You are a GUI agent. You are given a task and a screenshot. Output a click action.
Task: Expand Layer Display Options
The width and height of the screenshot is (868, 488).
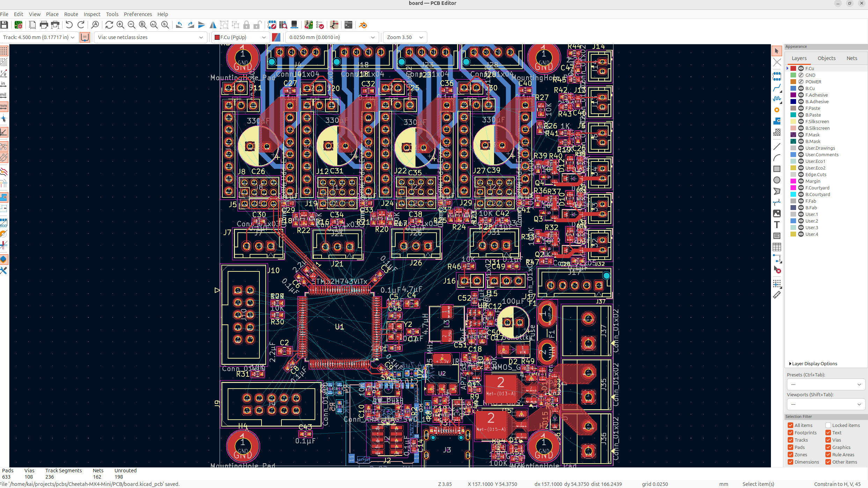point(814,363)
